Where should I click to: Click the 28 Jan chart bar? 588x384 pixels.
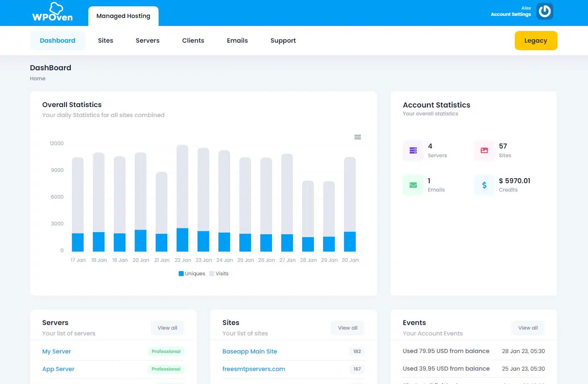pos(308,216)
